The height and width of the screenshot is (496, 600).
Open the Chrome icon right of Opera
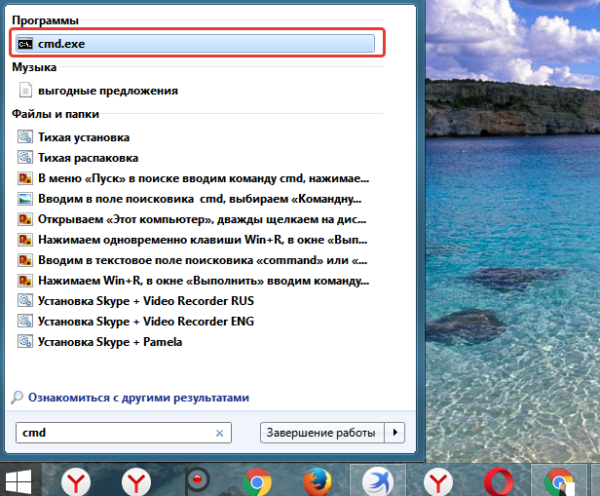click(559, 482)
